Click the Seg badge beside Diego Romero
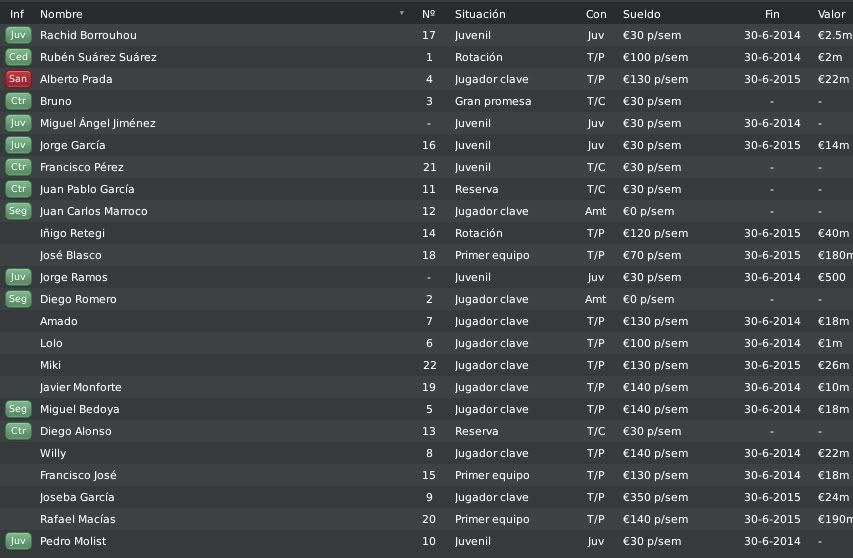The width and height of the screenshot is (853, 558). tap(18, 299)
